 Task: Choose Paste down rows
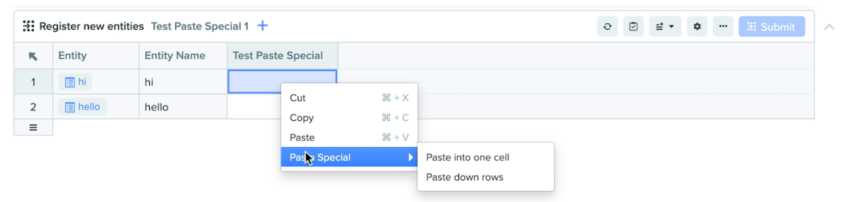pos(486,177)
